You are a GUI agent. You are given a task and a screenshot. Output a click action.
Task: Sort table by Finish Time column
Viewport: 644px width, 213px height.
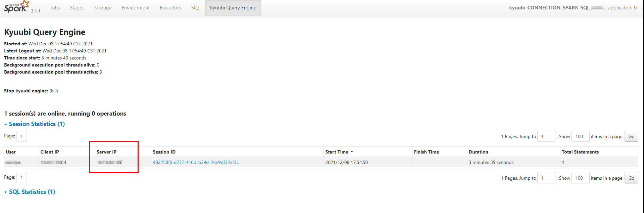coord(426,152)
